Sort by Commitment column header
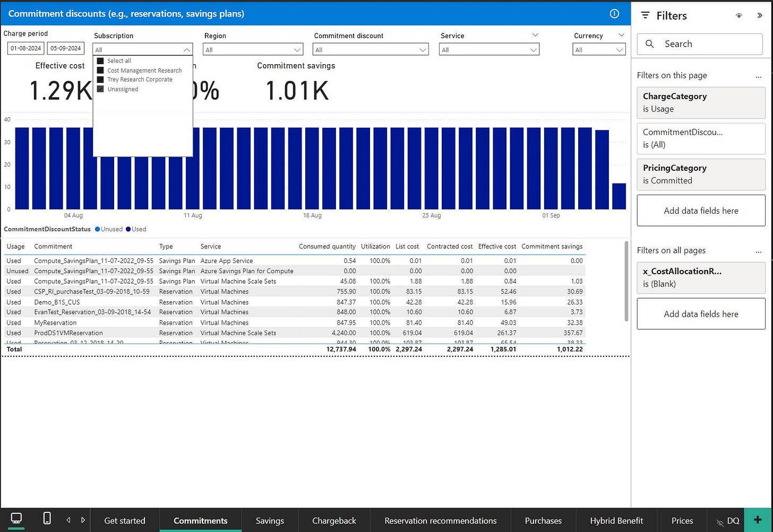Viewport: 773px width, 532px height. pos(53,246)
